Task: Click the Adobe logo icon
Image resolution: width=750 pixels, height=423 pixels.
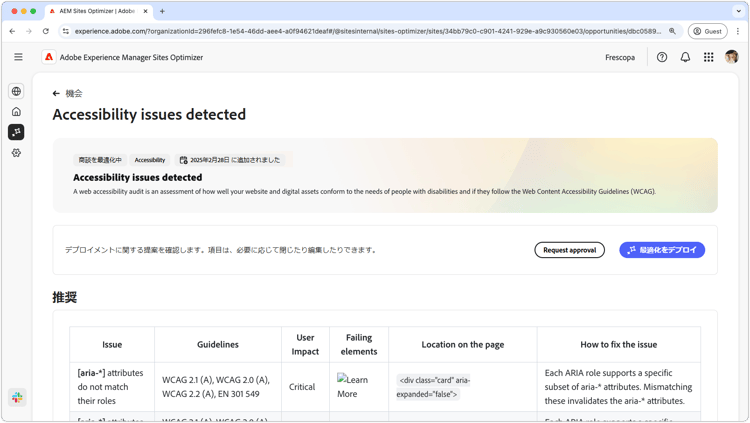Action: click(49, 57)
